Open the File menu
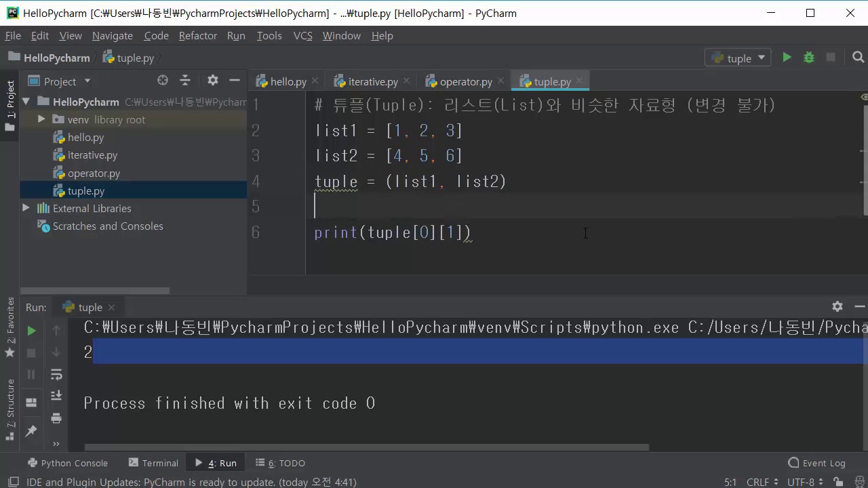Image resolution: width=868 pixels, height=488 pixels. coord(13,35)
